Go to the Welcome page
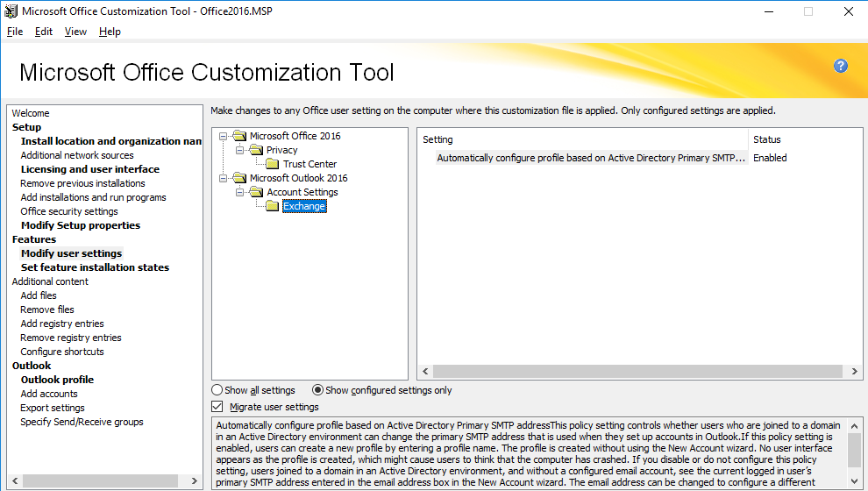Image resolution: width=868 pixels, height=491 pixels. click(x=31, y=113)
